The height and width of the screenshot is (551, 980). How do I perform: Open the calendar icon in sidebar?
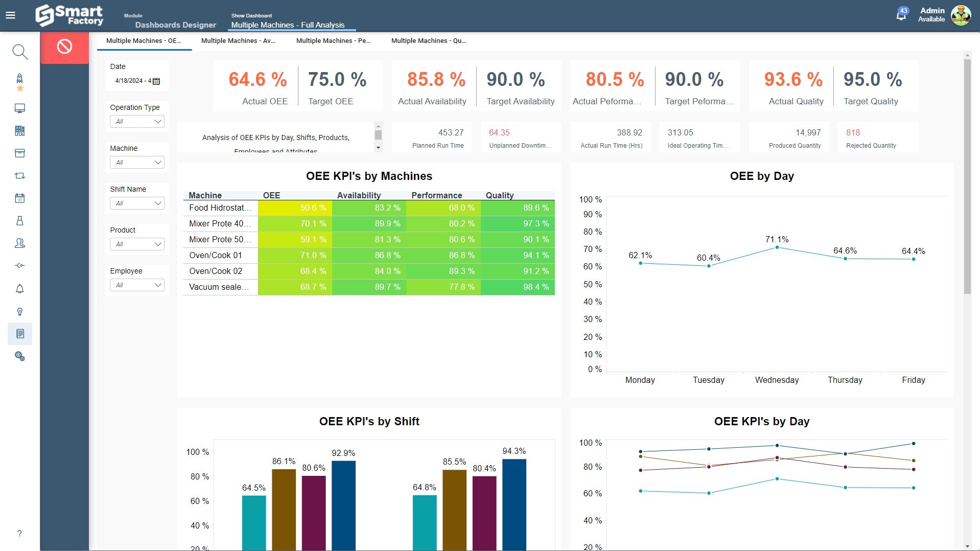[x=19, y=198]
